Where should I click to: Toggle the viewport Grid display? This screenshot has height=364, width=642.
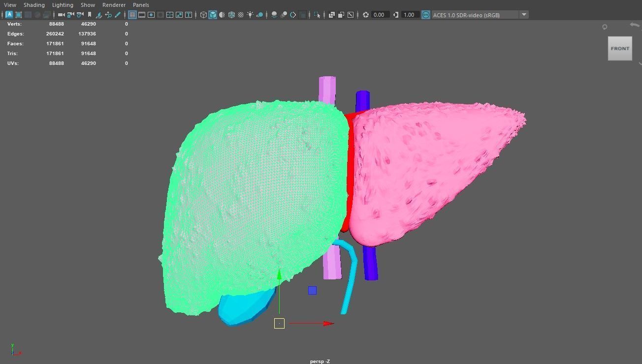[x=132, y=15]
